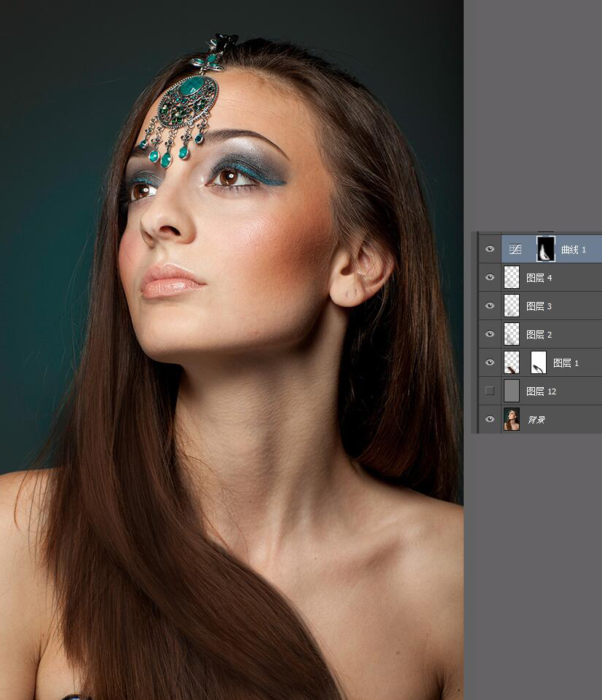Image resolution: width=602 pixels, height=700 pixels.
Task: Click the curves adjustment icon on 曲线 1
Action: tap(515, 249)
